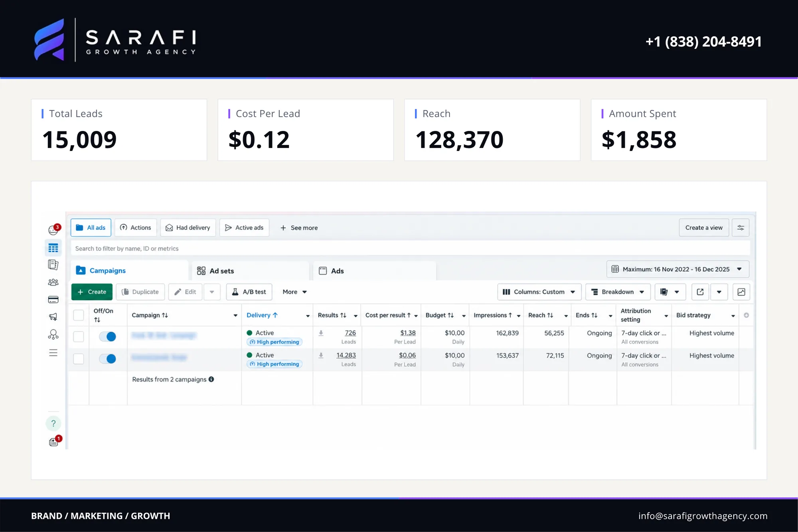
Task: Click Create a view button
Action: (x=704, y=227)
